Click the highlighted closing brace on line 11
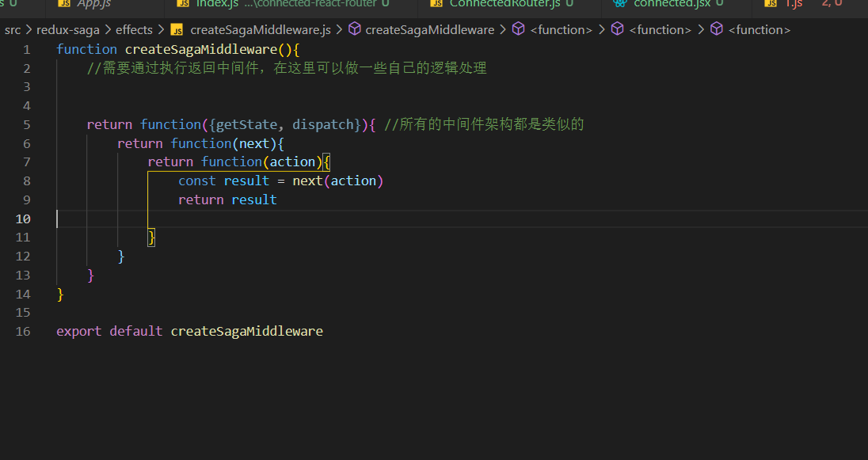This screenshot has width=868, height=460. 151,238
